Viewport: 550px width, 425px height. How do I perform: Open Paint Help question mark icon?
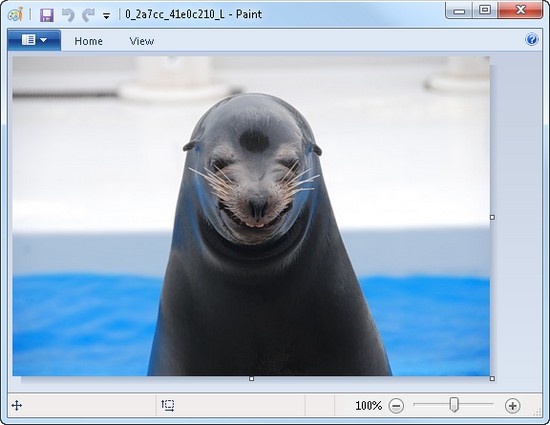[x=532, y=39]
